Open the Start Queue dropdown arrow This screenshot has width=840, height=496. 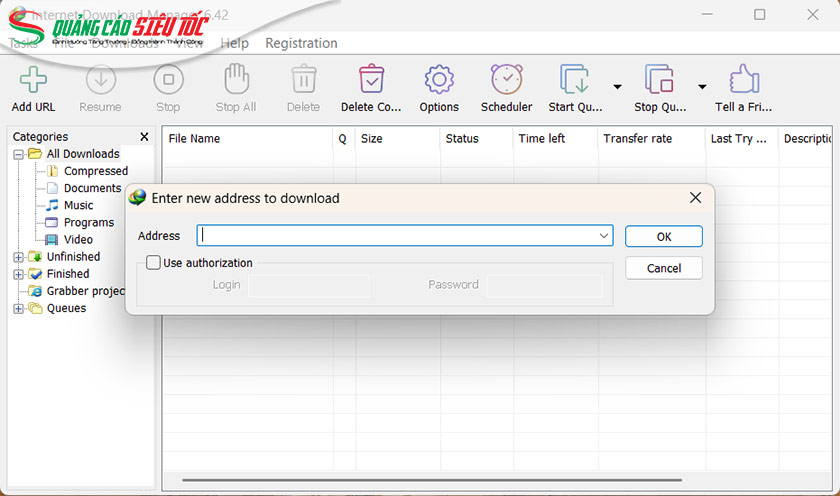(617, 87)
